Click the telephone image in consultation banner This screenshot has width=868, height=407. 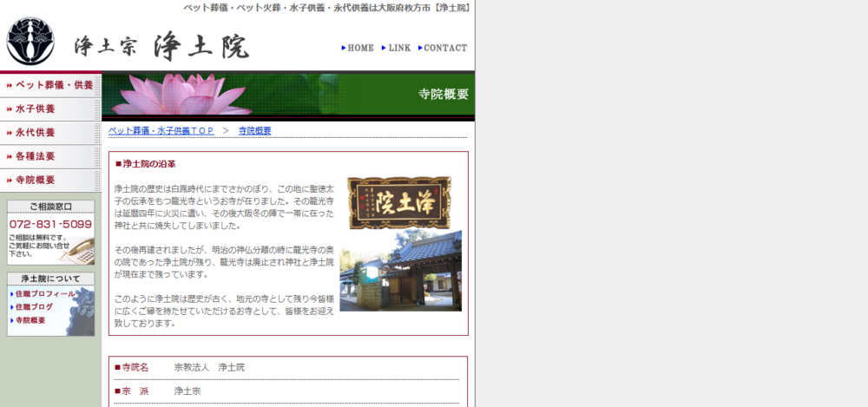click(x=76, y=252)
